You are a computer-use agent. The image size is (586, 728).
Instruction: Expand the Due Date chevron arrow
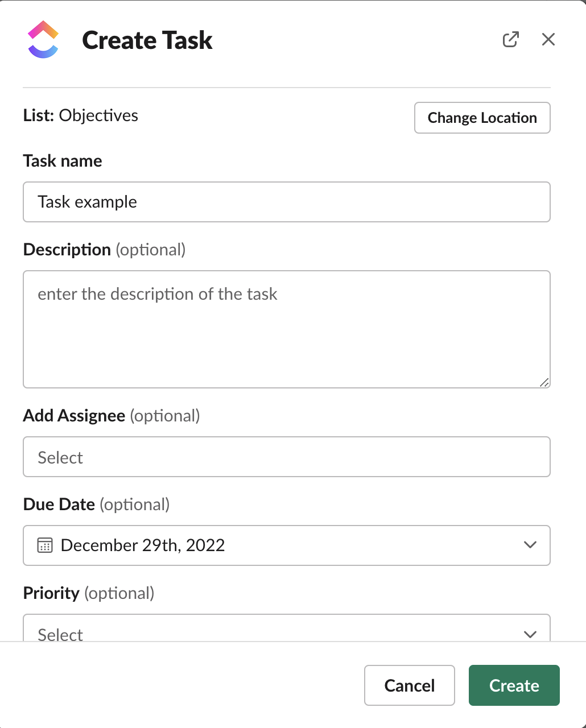pos(530,545)
